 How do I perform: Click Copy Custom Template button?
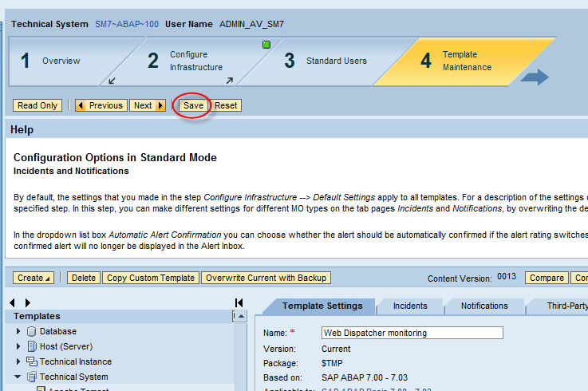(x=151, y=278)
